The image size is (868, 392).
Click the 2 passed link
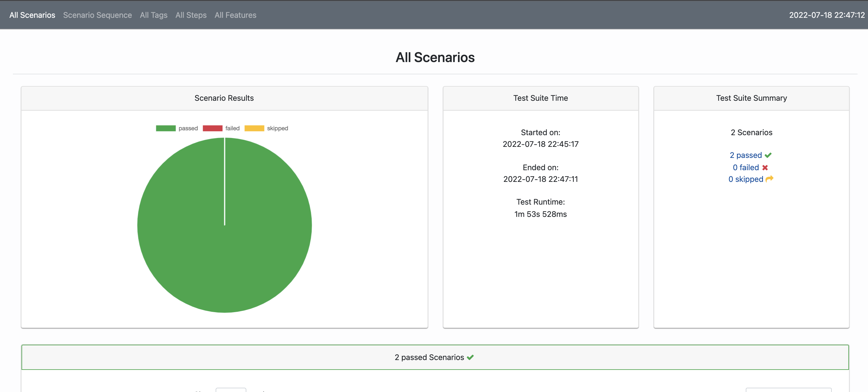click(745, 155)
